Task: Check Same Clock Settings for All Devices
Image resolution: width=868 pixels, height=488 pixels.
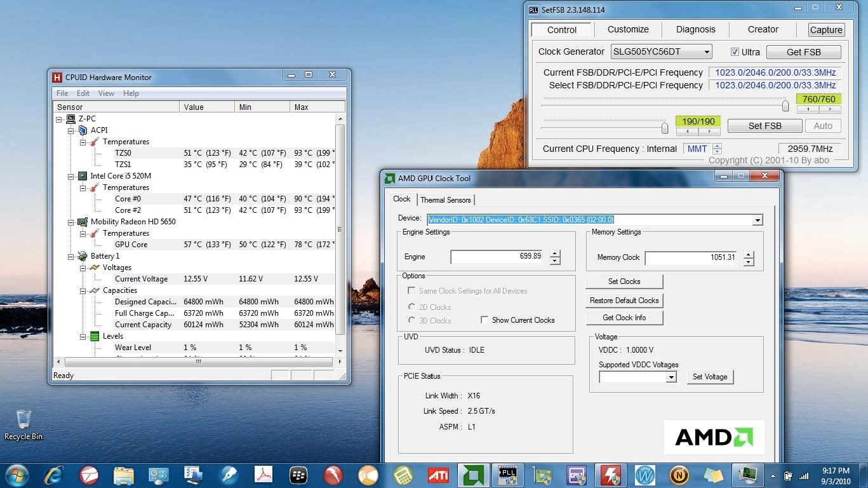Action: (411, 291)
